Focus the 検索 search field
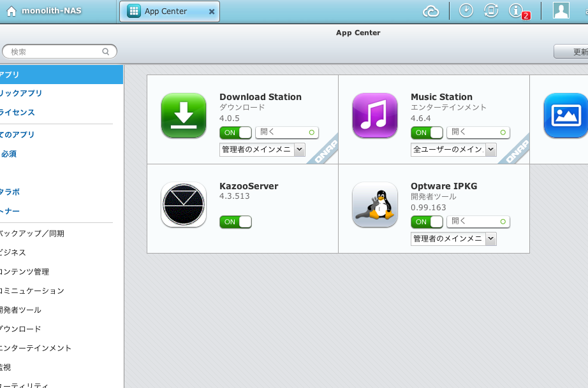The image size is (588, 388). [59, 52]
